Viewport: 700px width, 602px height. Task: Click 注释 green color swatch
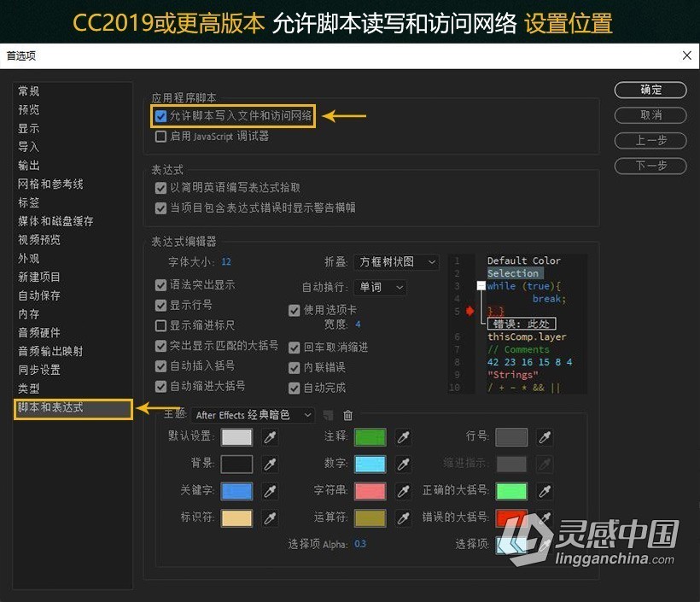click(370, 437)
